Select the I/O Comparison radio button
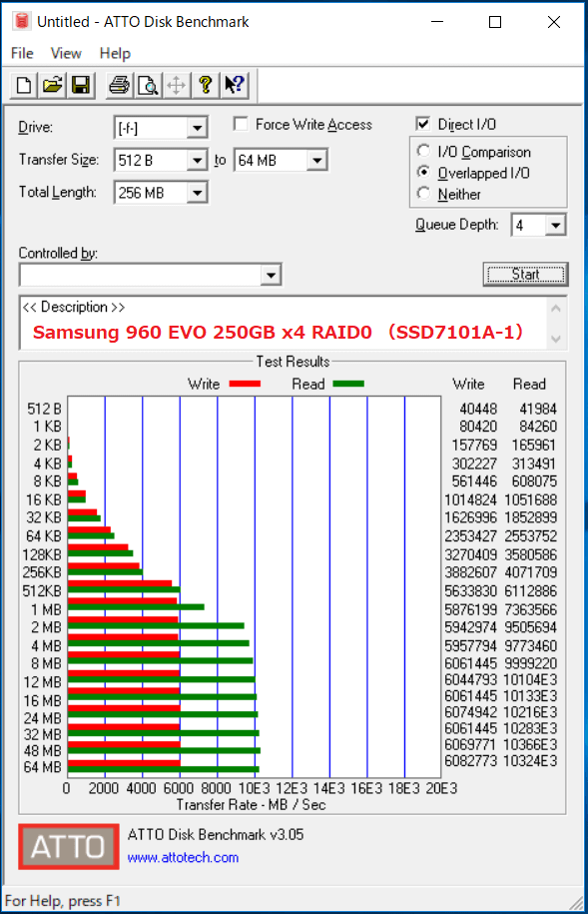The height and width of the screenshot is (914, 588). pos(424,151)
